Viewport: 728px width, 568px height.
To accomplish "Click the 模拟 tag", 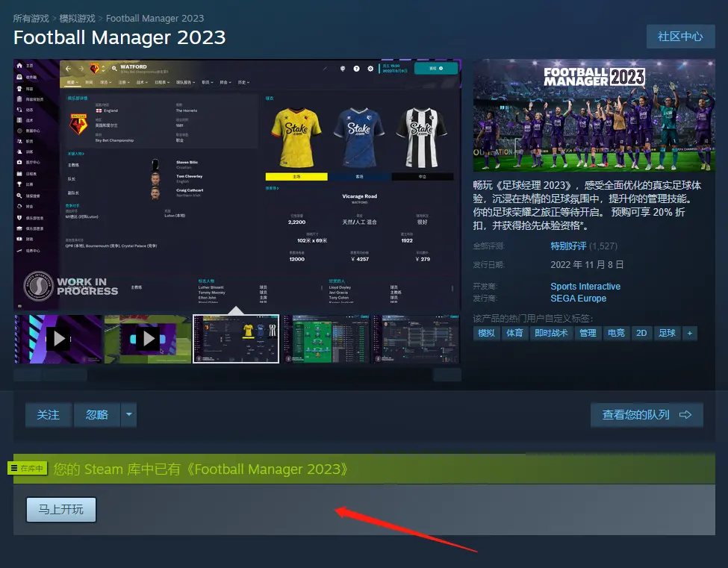I will (486, 333).
